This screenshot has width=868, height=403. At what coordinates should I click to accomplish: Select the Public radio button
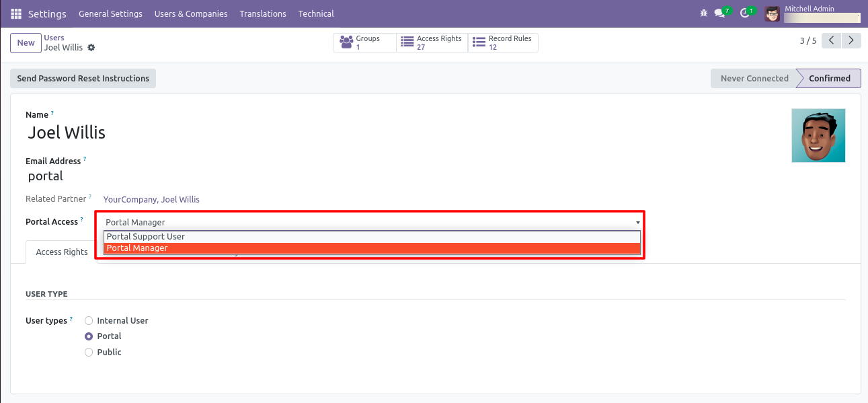(89, 353)
